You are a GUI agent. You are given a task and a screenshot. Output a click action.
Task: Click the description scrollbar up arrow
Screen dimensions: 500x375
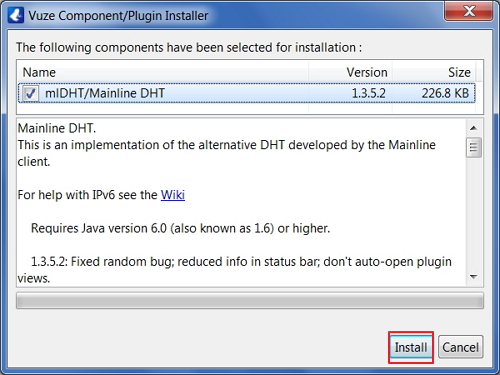tap(474, 128)
